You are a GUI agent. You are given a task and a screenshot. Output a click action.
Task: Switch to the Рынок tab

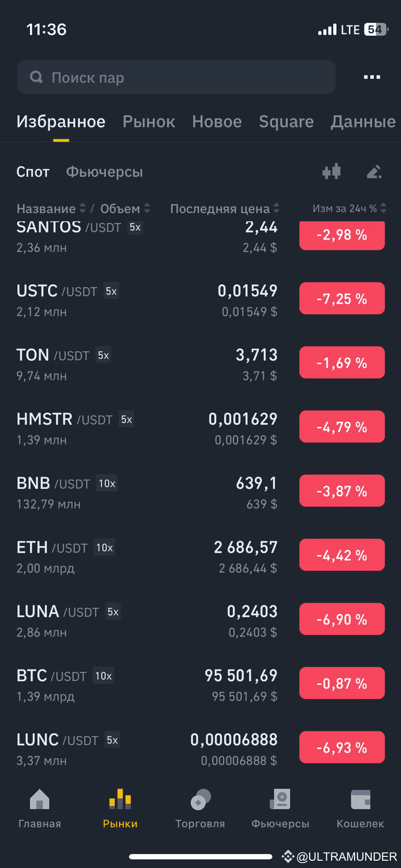click(149, 122)
